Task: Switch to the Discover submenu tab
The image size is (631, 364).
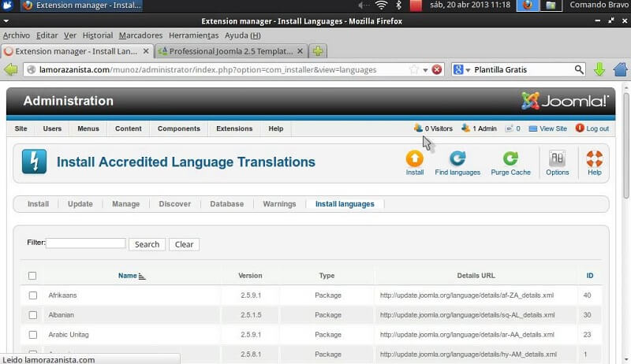Action: click(174, 204)
